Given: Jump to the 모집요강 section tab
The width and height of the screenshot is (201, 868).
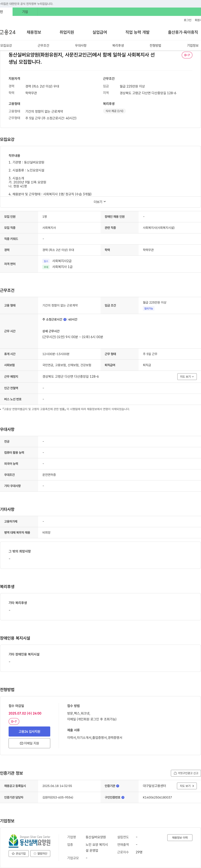Looking at the screenshot, I should (x=6, y=45).
